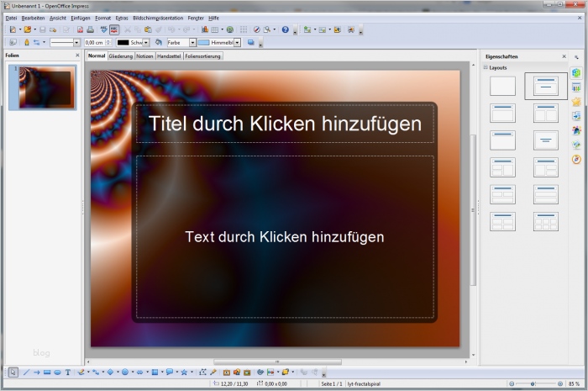This screenshot has height=391, width=588.
Task: Collapse the Layouts section
Action: 486,67
